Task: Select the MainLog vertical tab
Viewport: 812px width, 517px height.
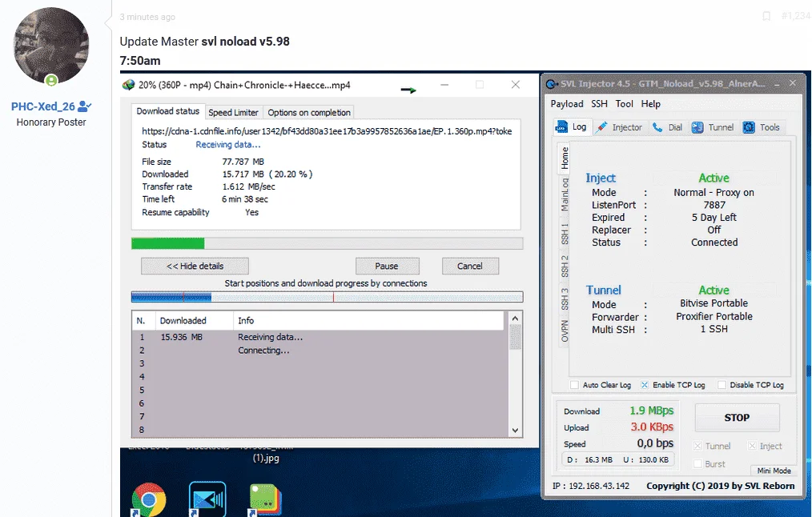Action: click(x=565, y=194)
